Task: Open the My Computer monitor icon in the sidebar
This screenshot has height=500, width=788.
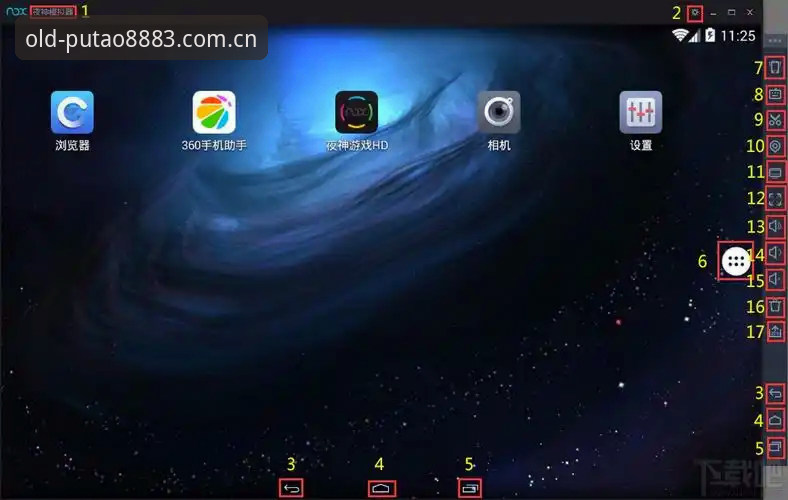Action: pos(775,173)
